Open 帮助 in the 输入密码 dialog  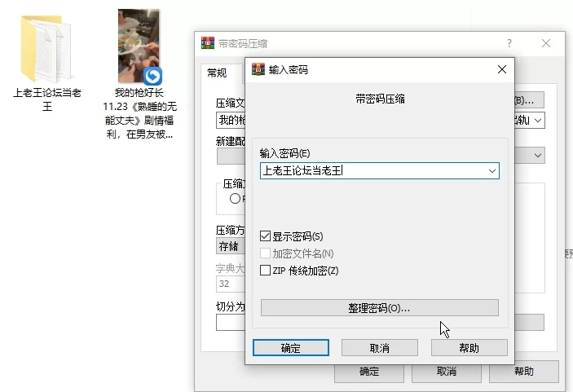(469, 348)
